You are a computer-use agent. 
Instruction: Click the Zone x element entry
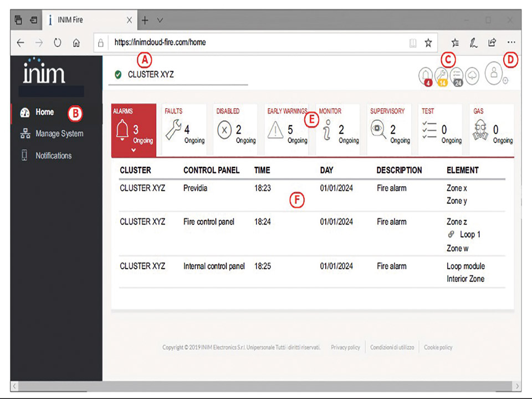[457, 188]
